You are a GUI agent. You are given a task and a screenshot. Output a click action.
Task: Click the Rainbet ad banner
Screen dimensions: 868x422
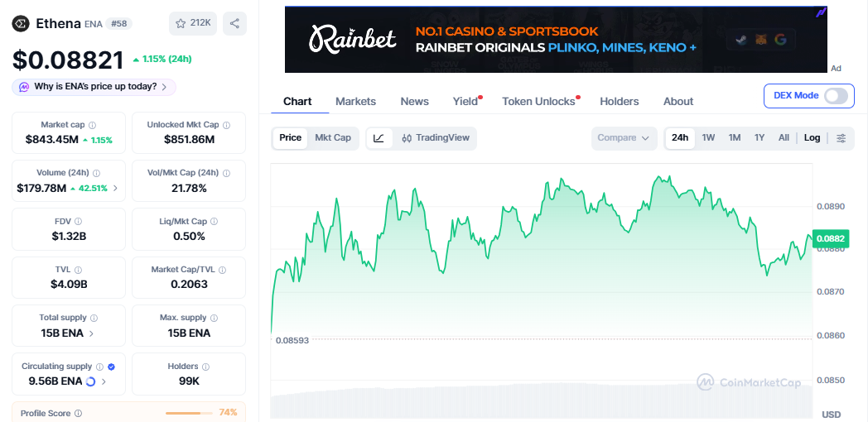pyautogui.click(x=556, y=39)
